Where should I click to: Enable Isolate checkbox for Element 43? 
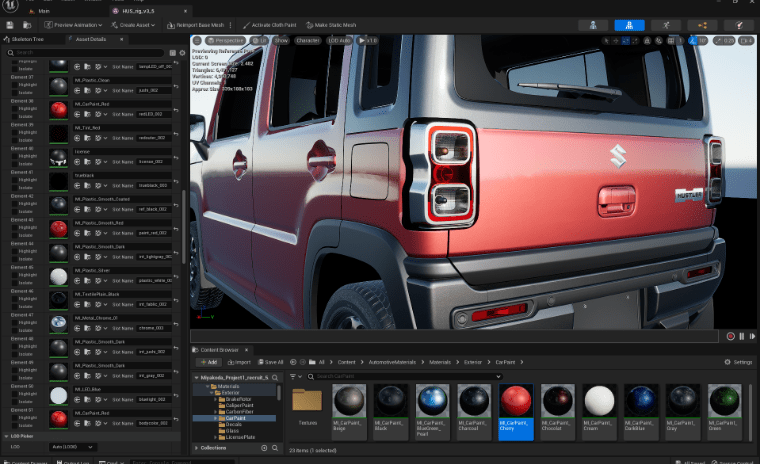(x=14, y=235)
